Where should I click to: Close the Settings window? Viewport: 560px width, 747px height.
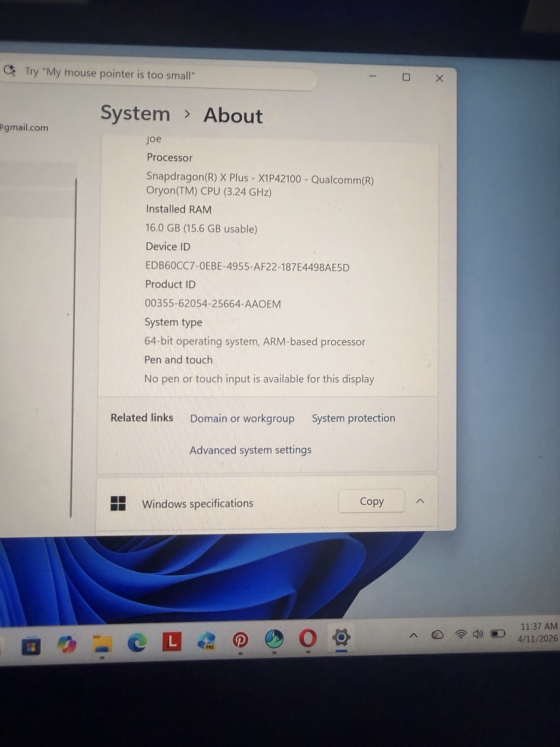[439, 78]
